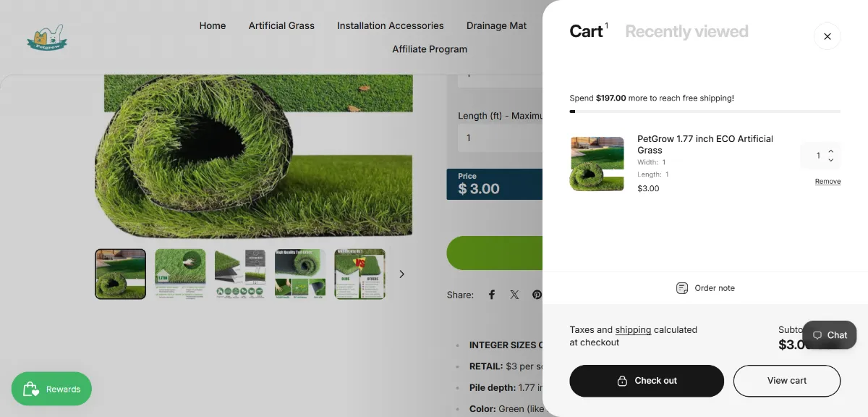Open Affiliate Program page
The width and height of the screenshot is (868, 417).
pyautogui.click(x=430, y=49)
